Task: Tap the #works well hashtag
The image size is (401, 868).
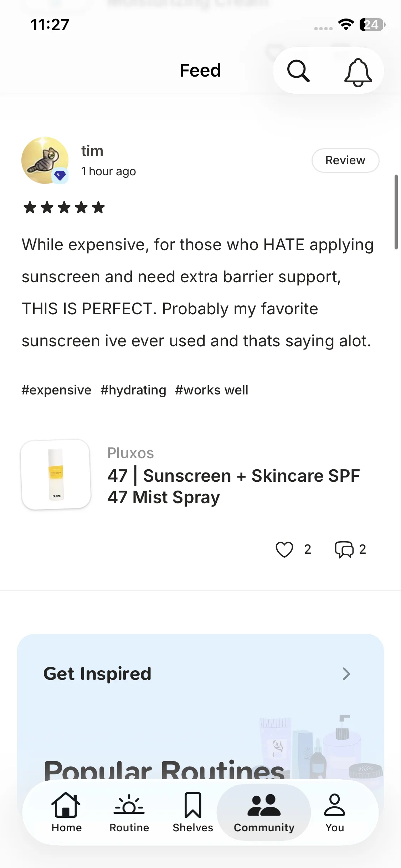Action: coord(212,390)
